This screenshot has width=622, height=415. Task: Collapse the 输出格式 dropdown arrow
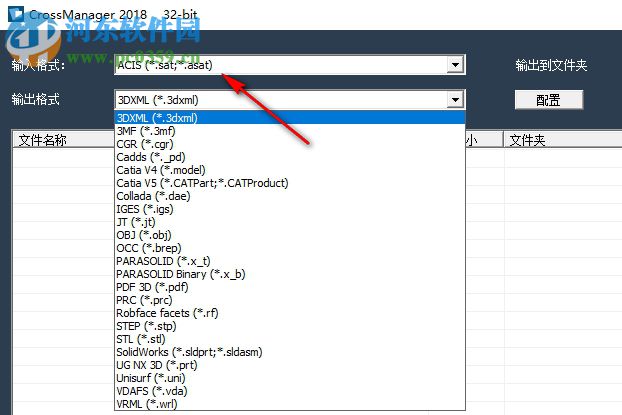tap(455, 100)
